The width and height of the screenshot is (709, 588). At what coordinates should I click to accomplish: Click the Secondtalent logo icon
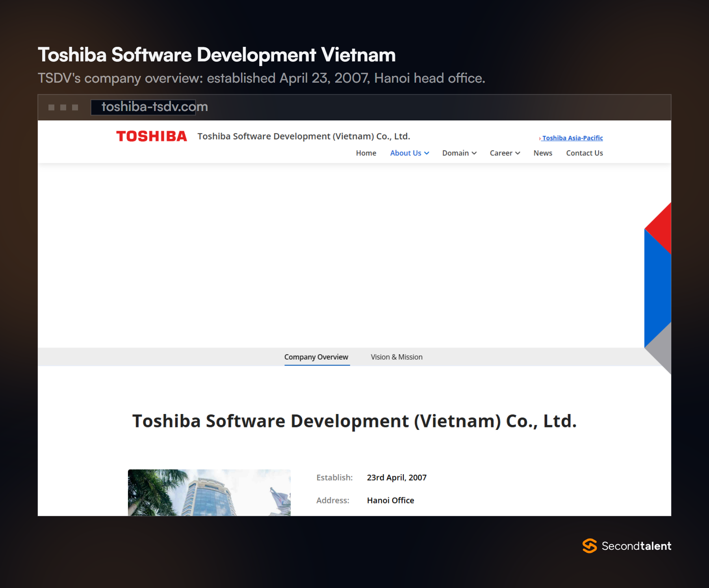click(590, 546)
